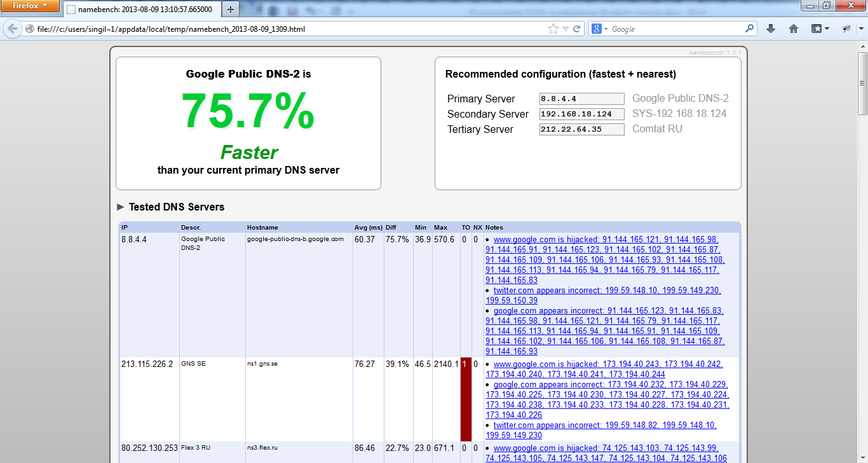Click the Primary Server IP field
The width and height of the screenshot is (868, 463).
(581, 99)
